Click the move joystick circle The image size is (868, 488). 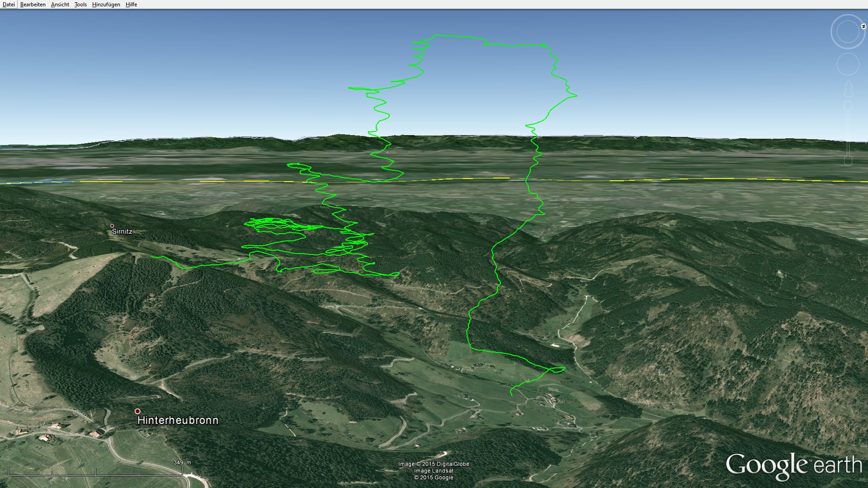848,64
